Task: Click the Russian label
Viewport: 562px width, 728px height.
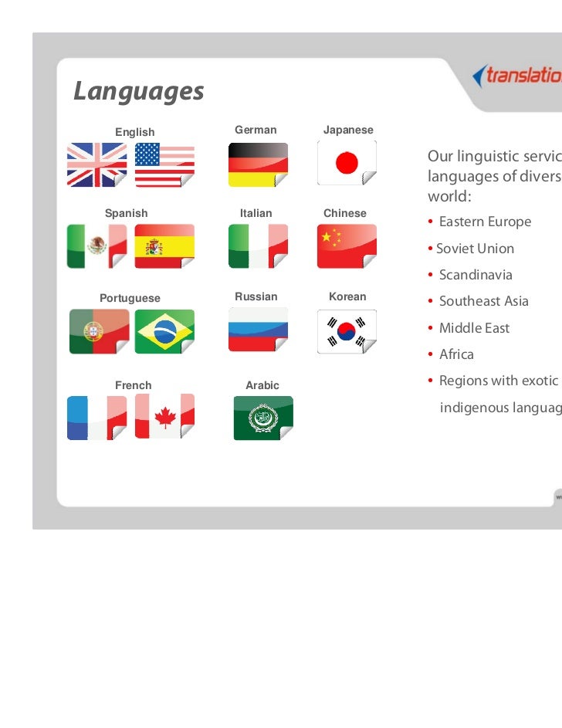Action: pos(256,296)
